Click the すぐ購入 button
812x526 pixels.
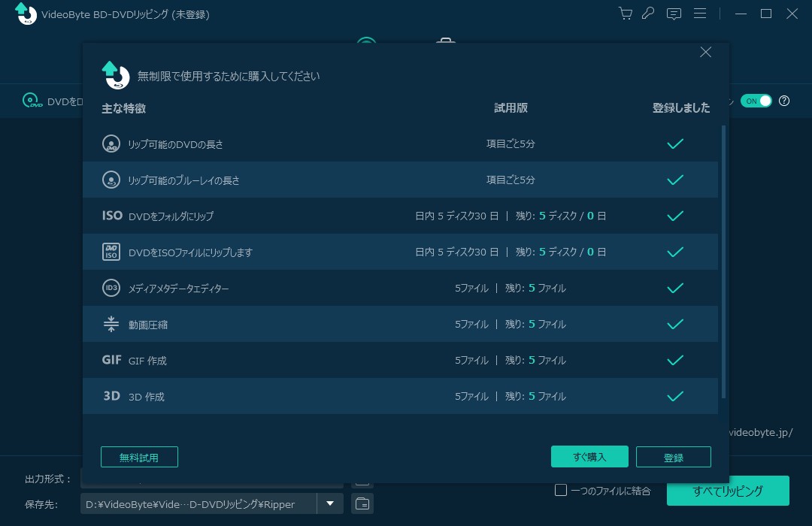click(590, 457)
